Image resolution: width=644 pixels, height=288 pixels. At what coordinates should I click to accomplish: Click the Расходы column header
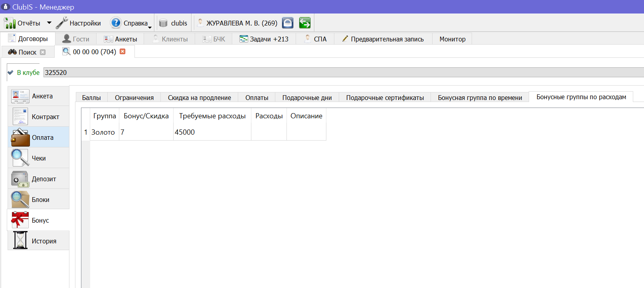point(269,116)
